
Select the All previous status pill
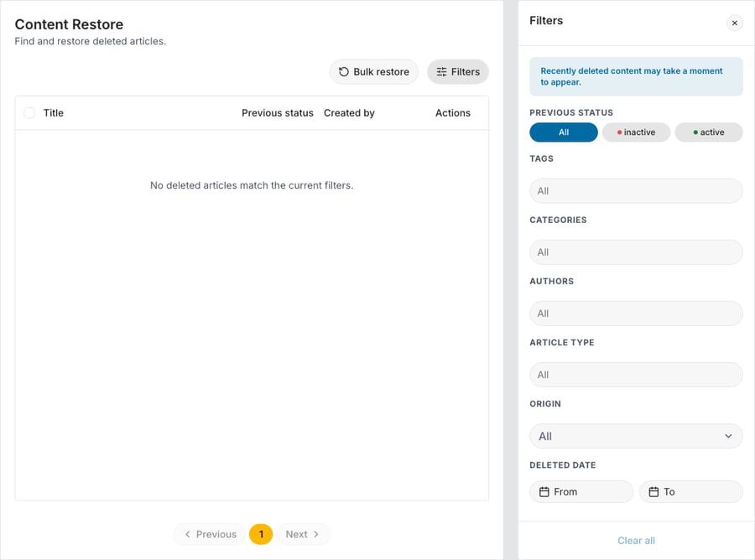pos(564,132)
